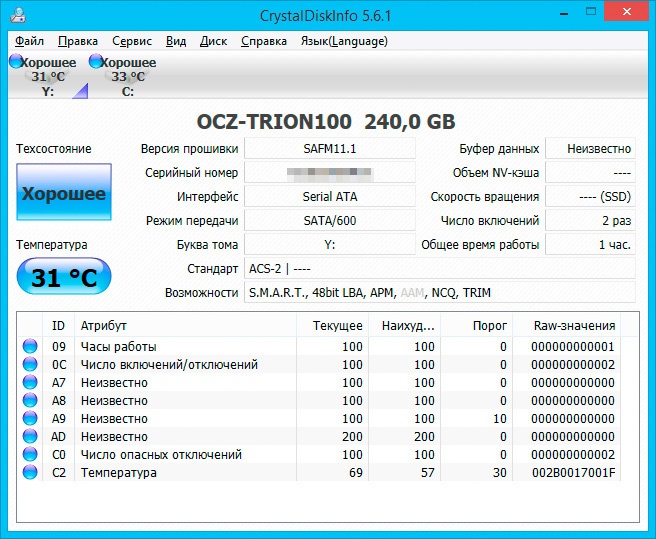Click the ID column header

(59, 325)
